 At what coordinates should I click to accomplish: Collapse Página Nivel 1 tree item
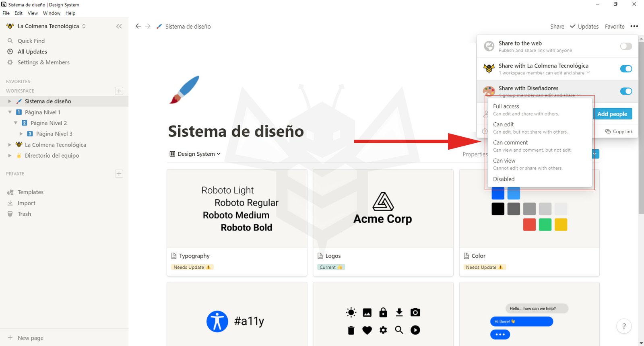point(10,112)
